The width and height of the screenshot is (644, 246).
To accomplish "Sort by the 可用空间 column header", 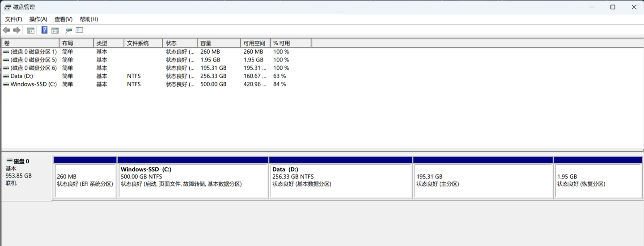I will [256, 43].
